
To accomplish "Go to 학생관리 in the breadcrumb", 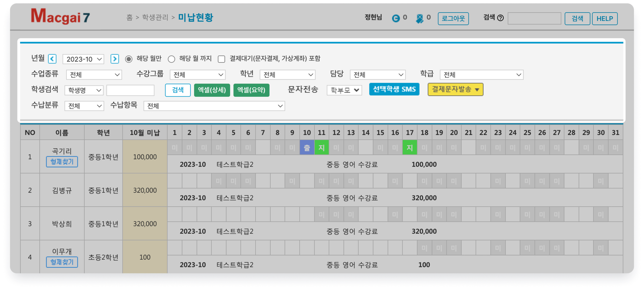I will coord(155,17).
